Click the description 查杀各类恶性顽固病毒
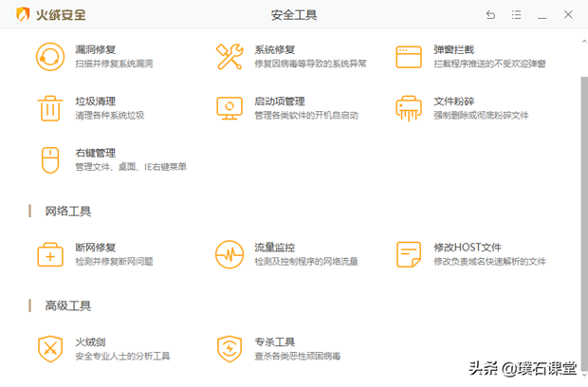Viewport: 588px width, 387px height. (298, 356)
